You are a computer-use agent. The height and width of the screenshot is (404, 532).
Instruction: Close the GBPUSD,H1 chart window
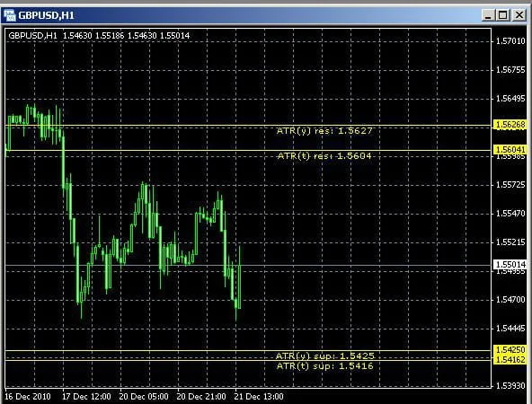(519, 15)
